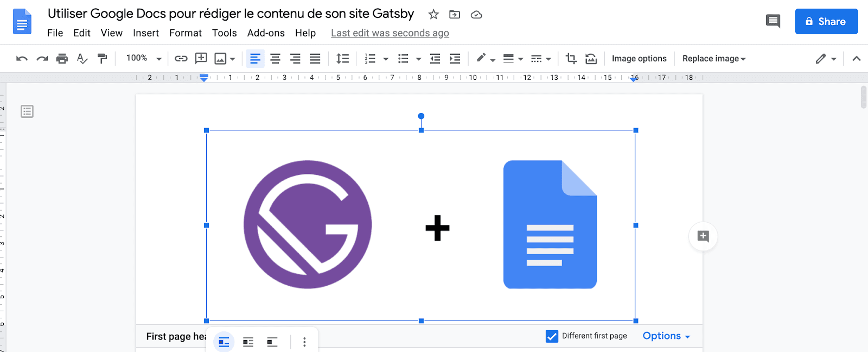Click the image rotation handle
The image size is (868, 352).
(x=421, y=116)
